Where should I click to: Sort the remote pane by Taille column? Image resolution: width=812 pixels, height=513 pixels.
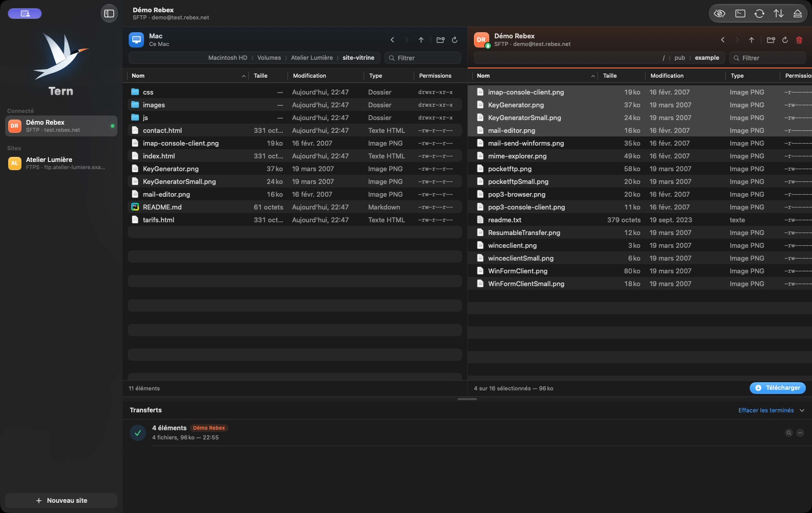(x=622, y=76)
